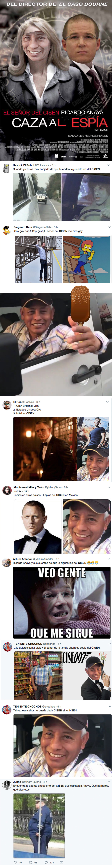The height and width of the screenshot is (868, 112).
Task: Open the chevron menu on Sargento Rata's tweet
Action: [109, 227]
